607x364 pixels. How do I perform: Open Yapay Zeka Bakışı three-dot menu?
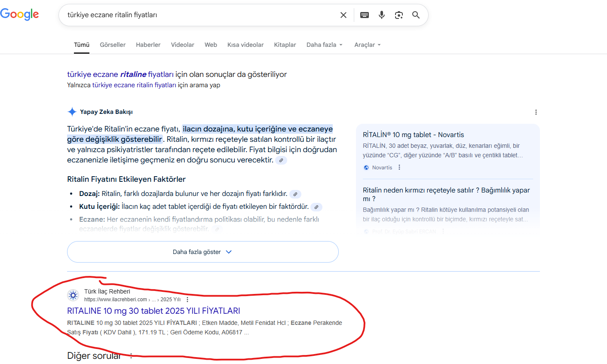[536, 112]
